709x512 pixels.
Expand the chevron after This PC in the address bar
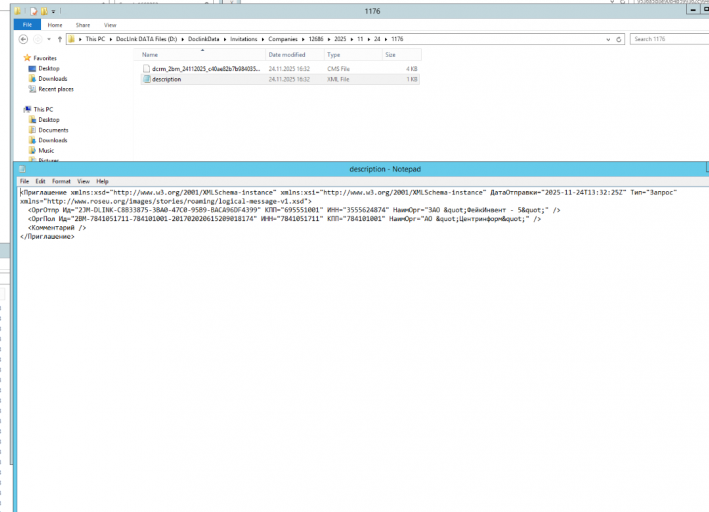110,39
